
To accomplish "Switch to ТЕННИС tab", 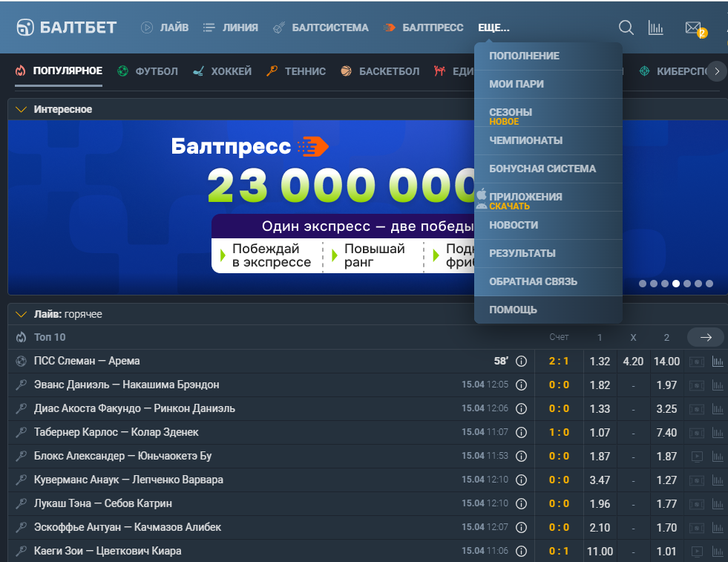I will pyautogui.click(x=296, y=71).
